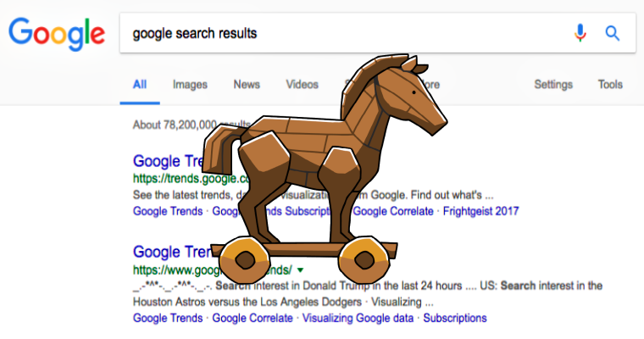Open the Frightgeist 2017 sitelink

pyautogui.click(x=480, y=211)
